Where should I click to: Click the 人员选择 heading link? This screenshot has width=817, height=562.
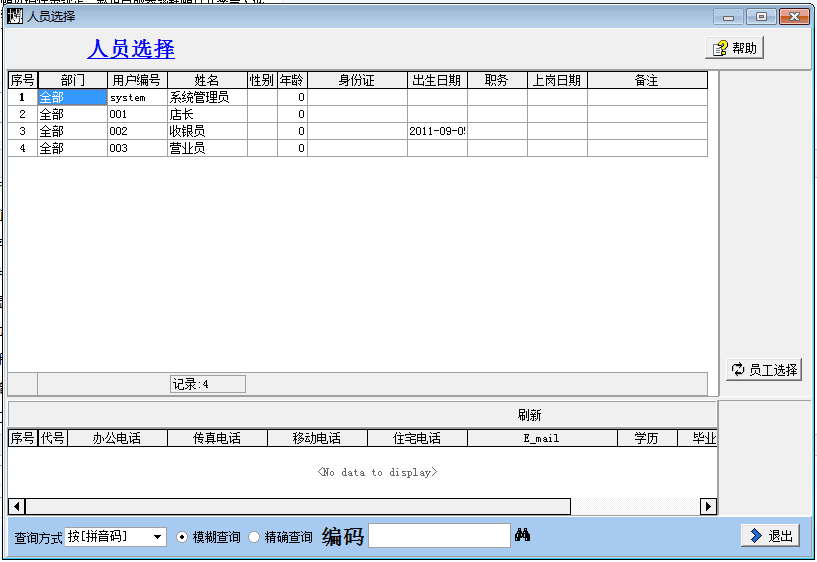(x=131, y=49)
